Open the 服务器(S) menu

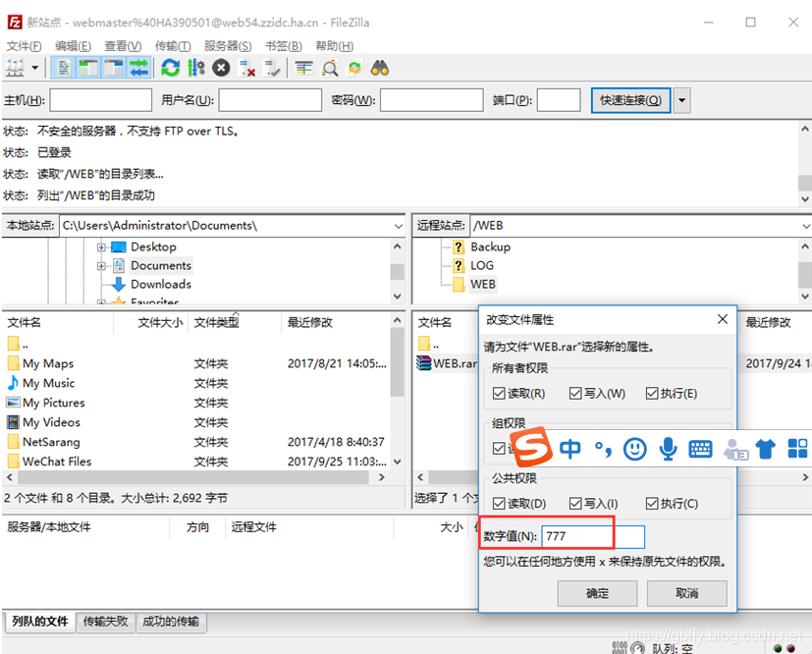228,46
